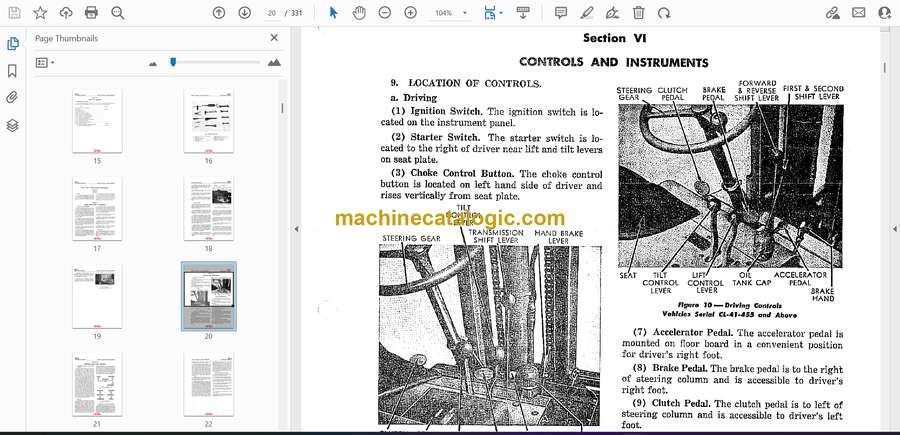Viewport: 900px width, 435px height.
Task: Click the '(8) Brake Pedal.' label
Action: (x=670, y=368)
